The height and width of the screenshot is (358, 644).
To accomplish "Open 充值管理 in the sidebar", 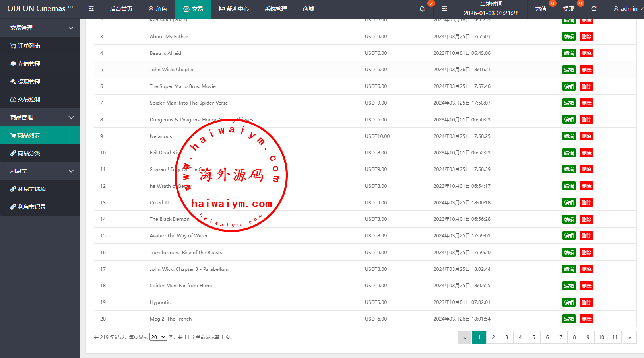I will tap(29, 64).
